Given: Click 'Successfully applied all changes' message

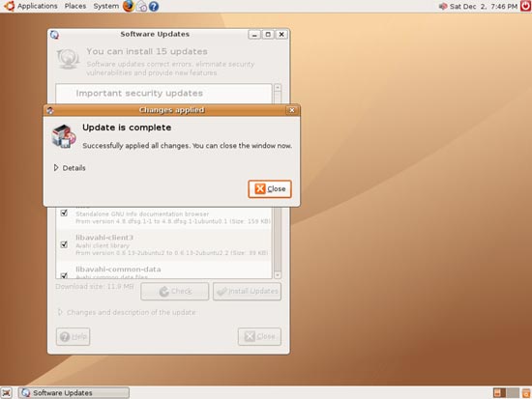Looking at the screenshot, I should (188, 146).
